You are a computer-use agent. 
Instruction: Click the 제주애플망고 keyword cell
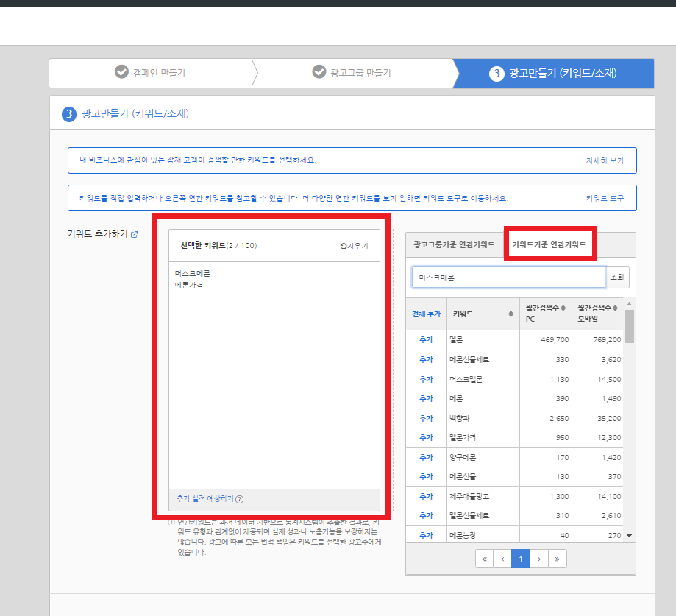483,497
